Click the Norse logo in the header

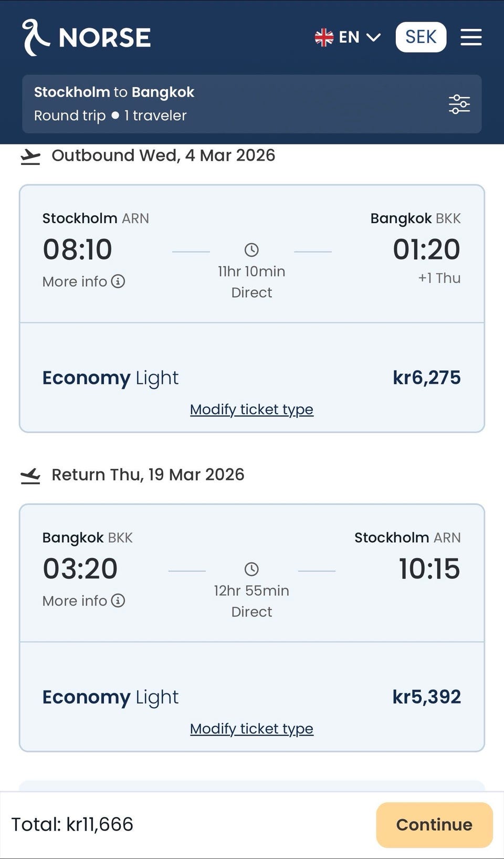[x=87, y=37]
